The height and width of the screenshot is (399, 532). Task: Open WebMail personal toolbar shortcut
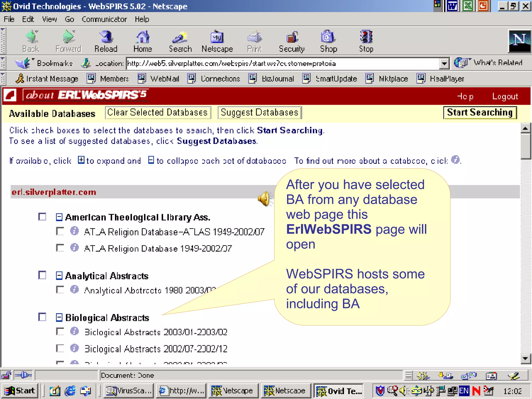[x=158, y=78]
